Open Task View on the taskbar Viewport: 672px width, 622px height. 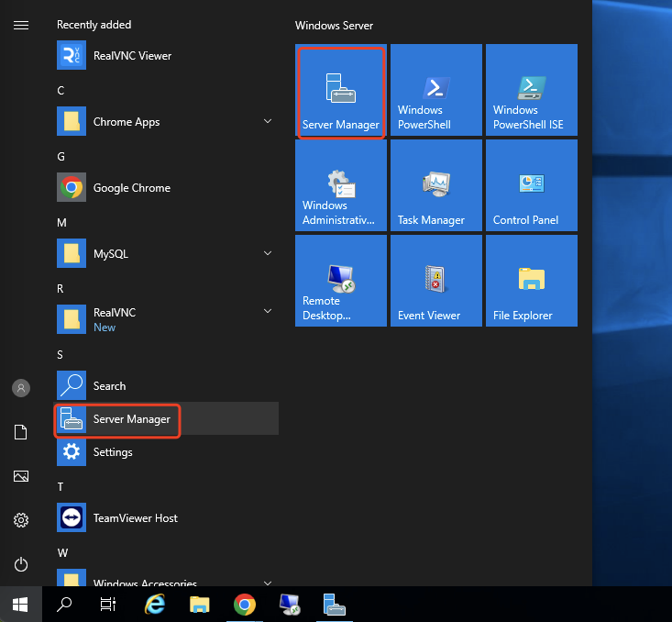point(107,605)
